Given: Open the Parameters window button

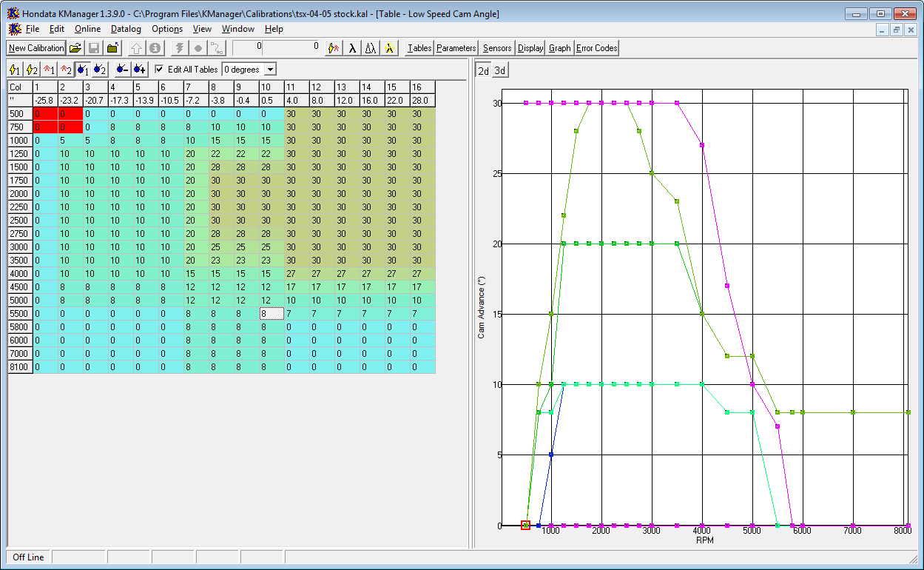Looking at the screenshot, I should click(x=456, y=48).
